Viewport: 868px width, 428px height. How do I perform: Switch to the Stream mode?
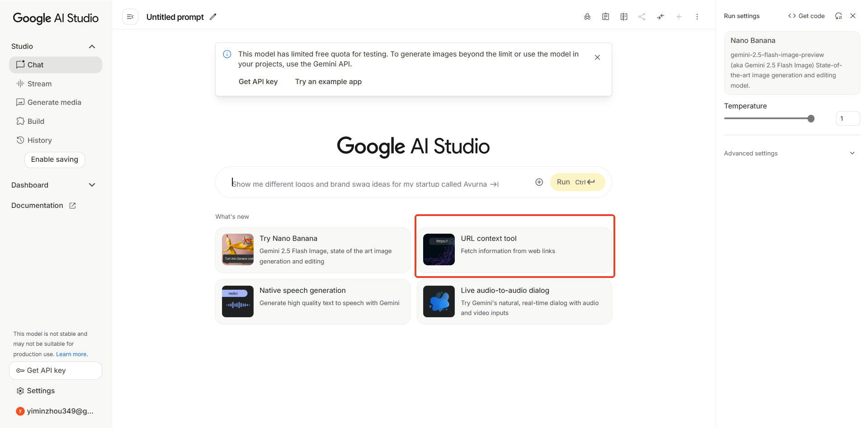pos(39,84)
